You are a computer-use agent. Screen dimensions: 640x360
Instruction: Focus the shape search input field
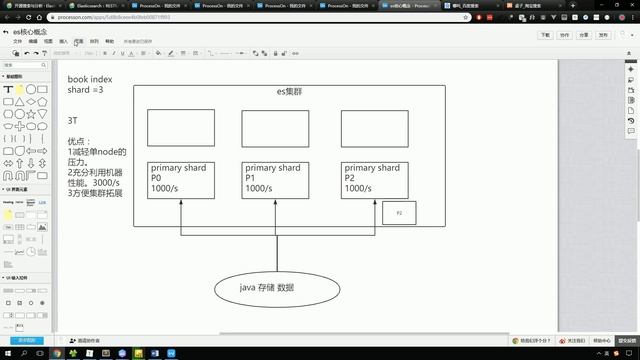click(24, 65)
